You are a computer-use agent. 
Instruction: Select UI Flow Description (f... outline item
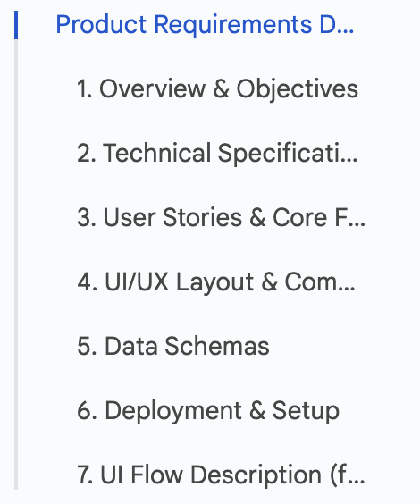click(221, 475)
